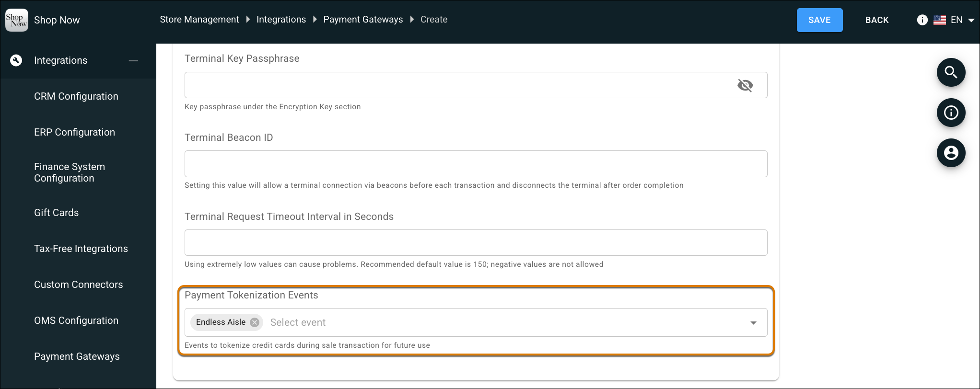Viewport: 980px width, 389px height.
Task: Save the payment gateway
Action: coord(819,20)
